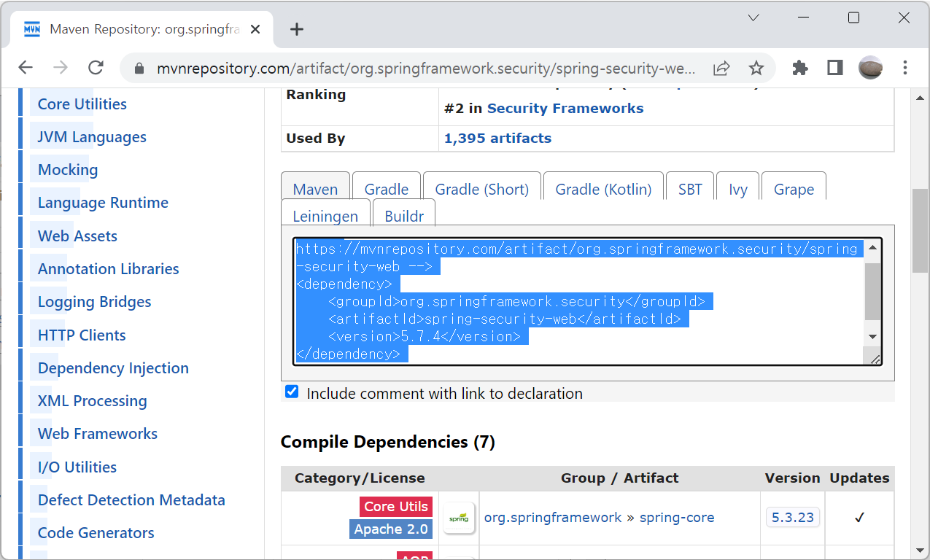Click the Spring logo icon for spring-core
The height and width of the screenshot is (560, 930).
coord(460,518)
